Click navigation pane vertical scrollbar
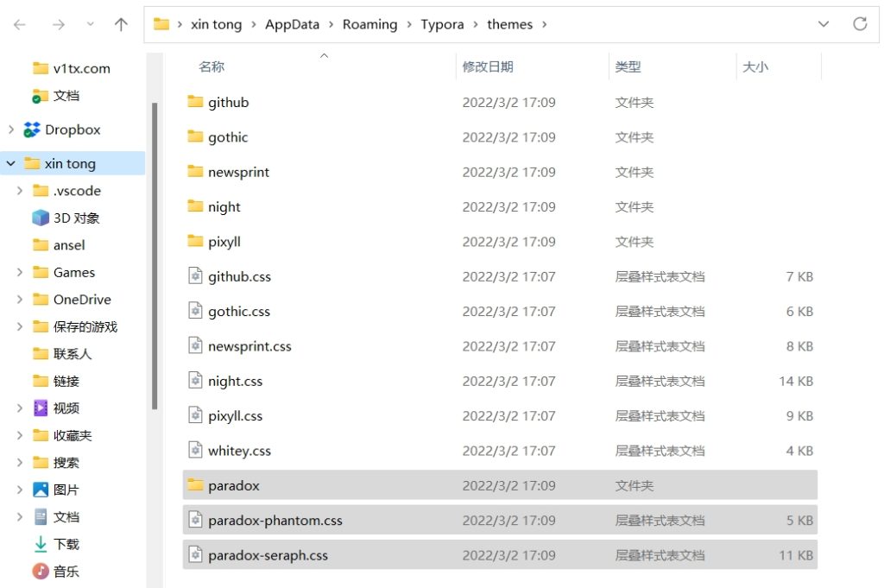Image resolution: width=884 pixels, height=588 pixels. pos(155,256)
